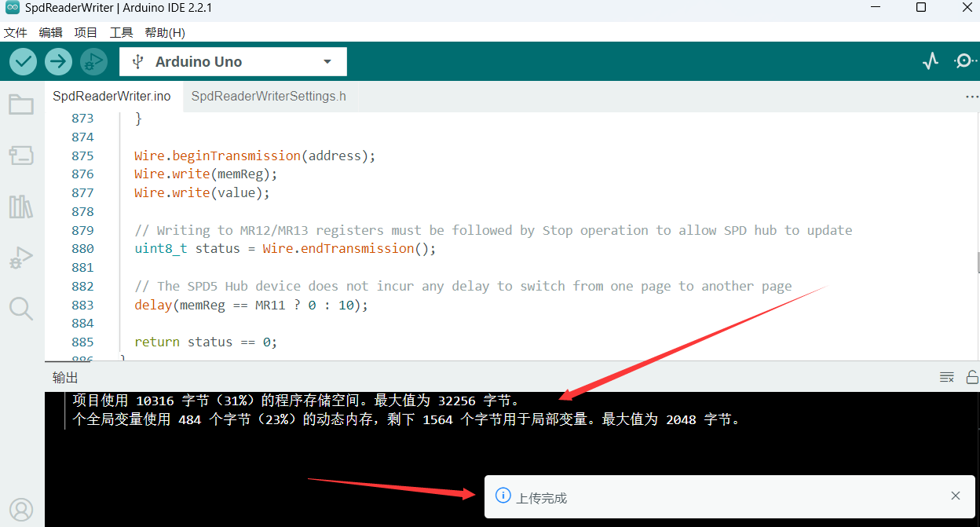
Task: Open the 工具 menu
Action: click(121, 33)
